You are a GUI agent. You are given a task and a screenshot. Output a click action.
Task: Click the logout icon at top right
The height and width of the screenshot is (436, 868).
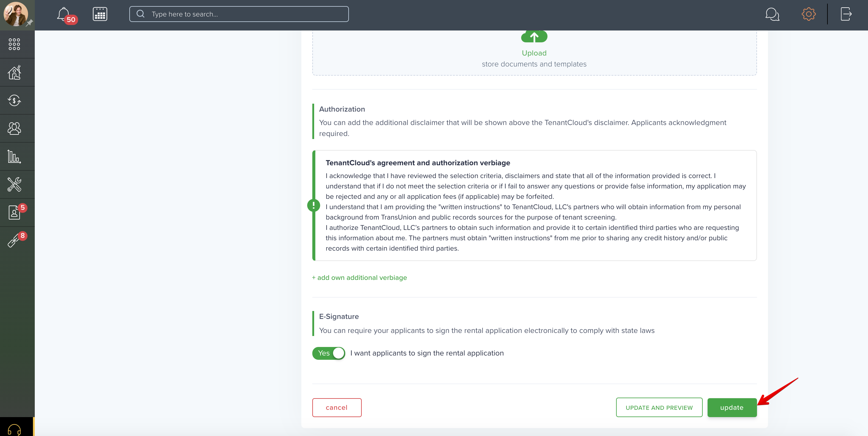(846, 14)
